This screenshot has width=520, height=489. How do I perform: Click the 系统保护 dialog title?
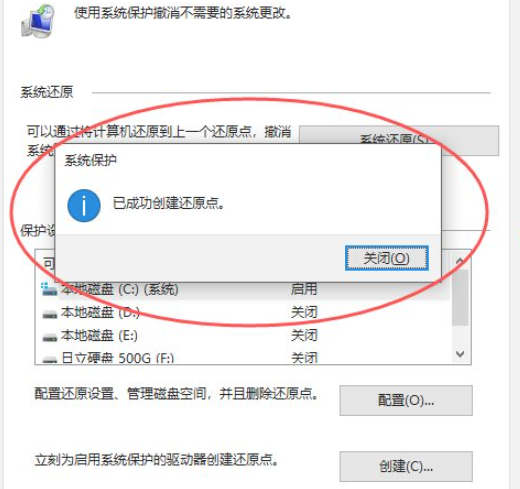pyautogui.click(x=90, y=160)
